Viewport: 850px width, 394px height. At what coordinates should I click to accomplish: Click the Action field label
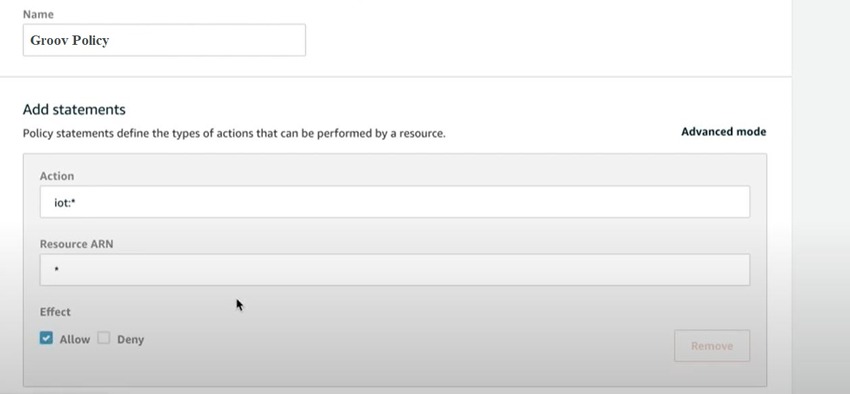pyautogui.click(x=57, y=176)
